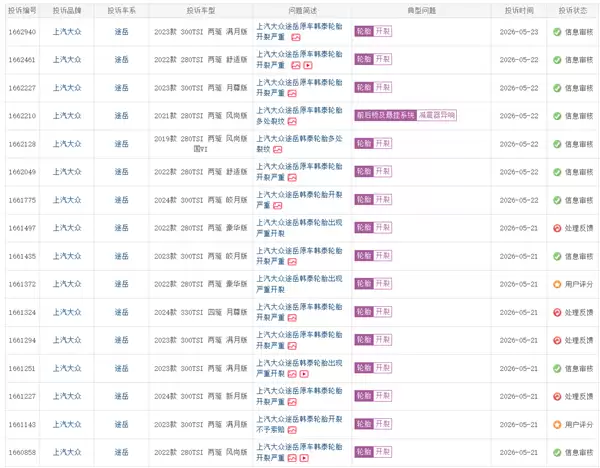Open image icon in complaint 1661294 row
The height and width of the screenshot is (468, 600).
tap(292, 346)
